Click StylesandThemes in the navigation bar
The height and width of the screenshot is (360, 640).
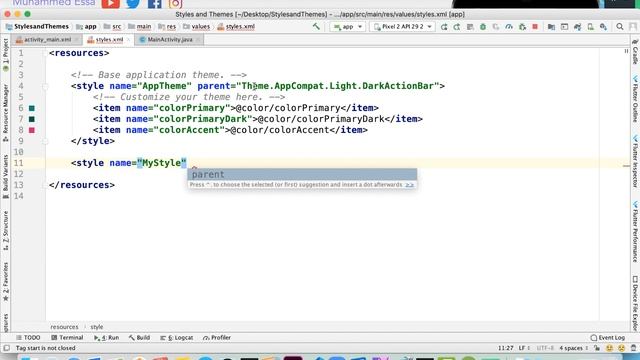pos(37,27)
